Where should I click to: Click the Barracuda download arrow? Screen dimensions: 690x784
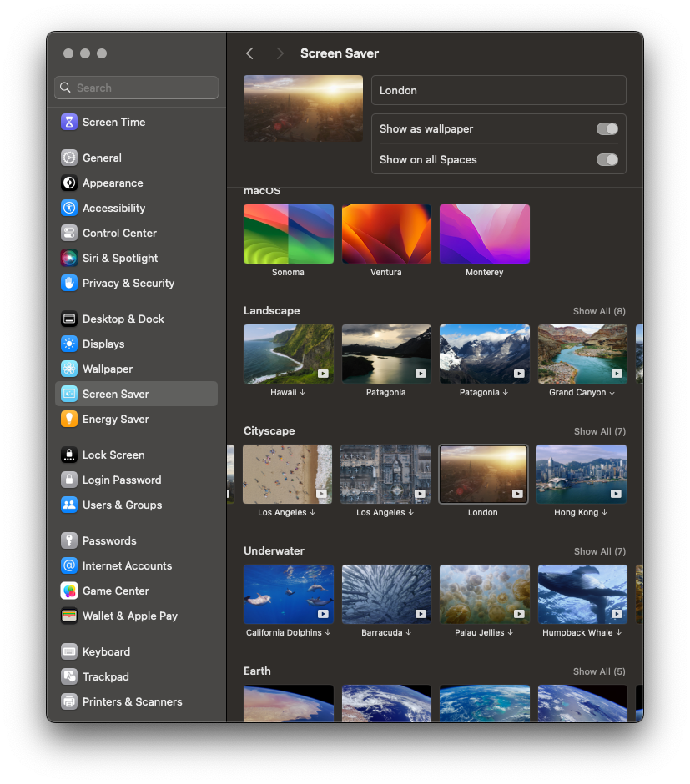point(409,632)
